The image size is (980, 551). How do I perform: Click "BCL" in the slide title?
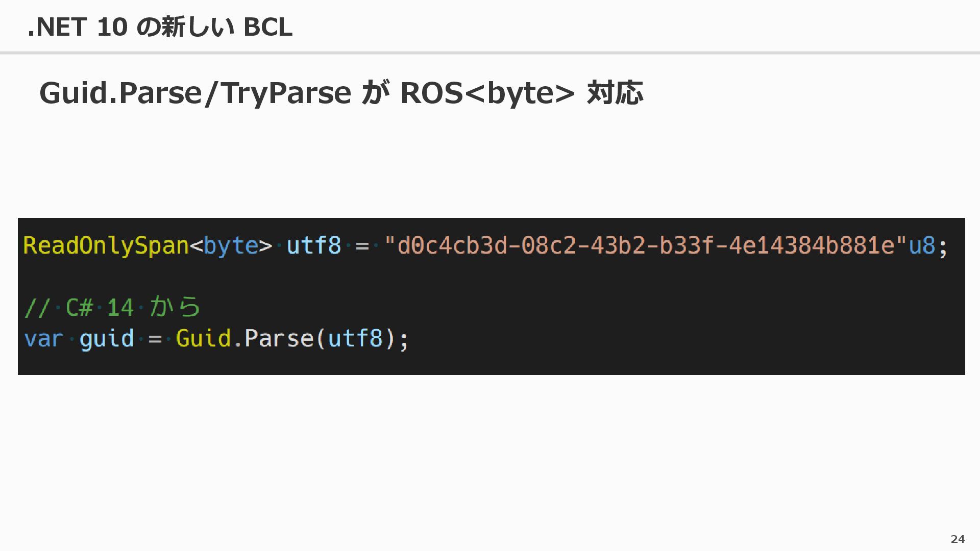point(268,27)
